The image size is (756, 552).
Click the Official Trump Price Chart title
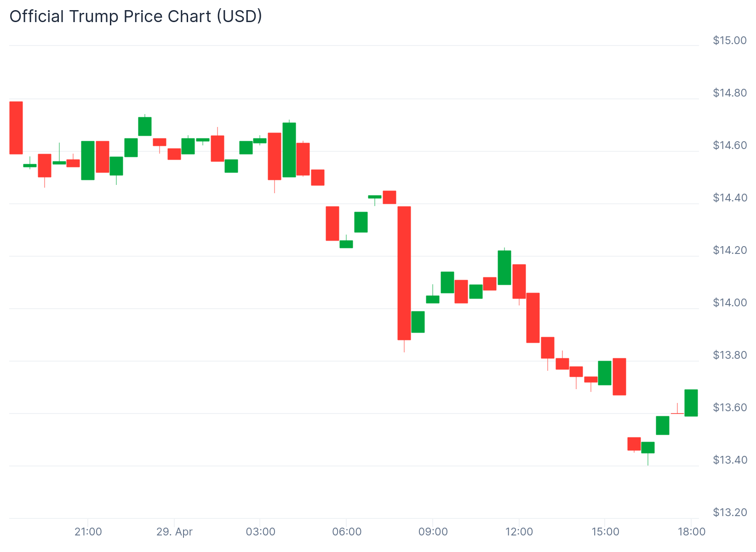coord(136,17)
